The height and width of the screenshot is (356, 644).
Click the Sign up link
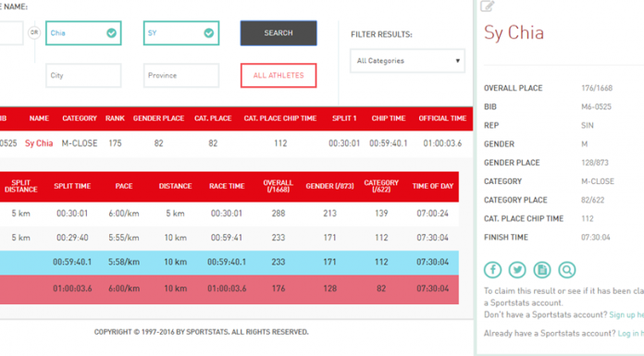tap(626, 315)
